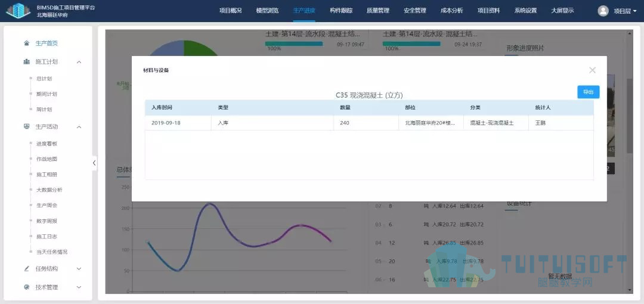Click the 生产活动 monitor icon

pyautogui.click(x=27, y=126)
